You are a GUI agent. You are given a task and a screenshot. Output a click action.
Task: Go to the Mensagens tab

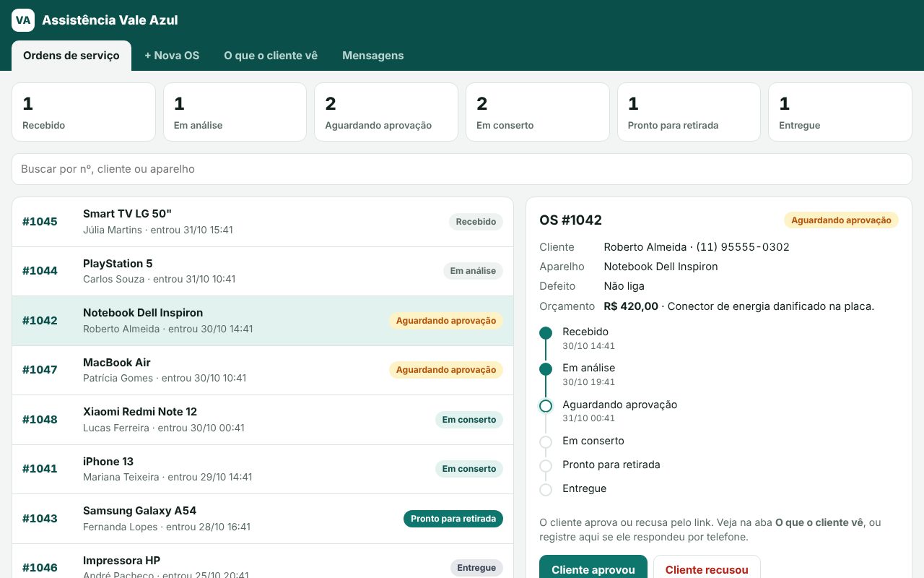pyautogui.click(x=373, y=56)
